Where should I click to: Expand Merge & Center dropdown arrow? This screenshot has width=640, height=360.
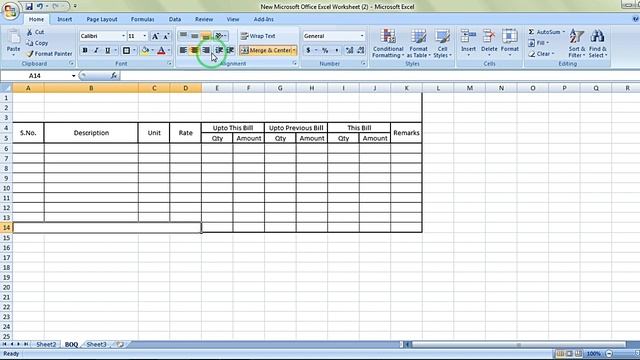click(x=294, y=50)
